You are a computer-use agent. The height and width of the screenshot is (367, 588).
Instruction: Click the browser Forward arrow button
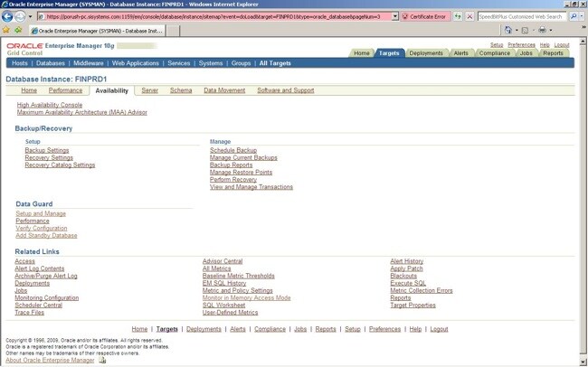coord(20,16)
